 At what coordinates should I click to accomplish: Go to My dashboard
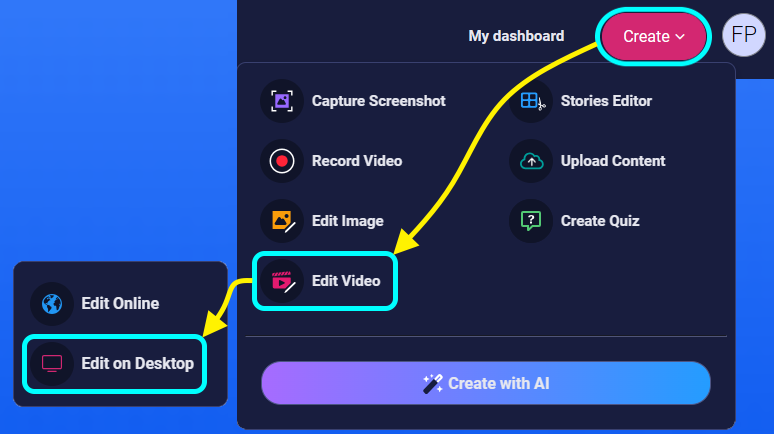[516, 36]
